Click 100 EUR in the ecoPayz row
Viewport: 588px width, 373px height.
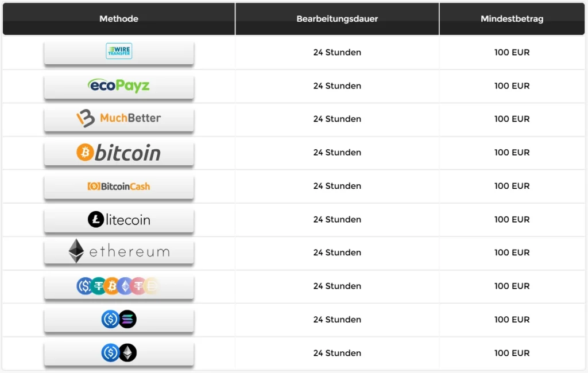point(512,86)
